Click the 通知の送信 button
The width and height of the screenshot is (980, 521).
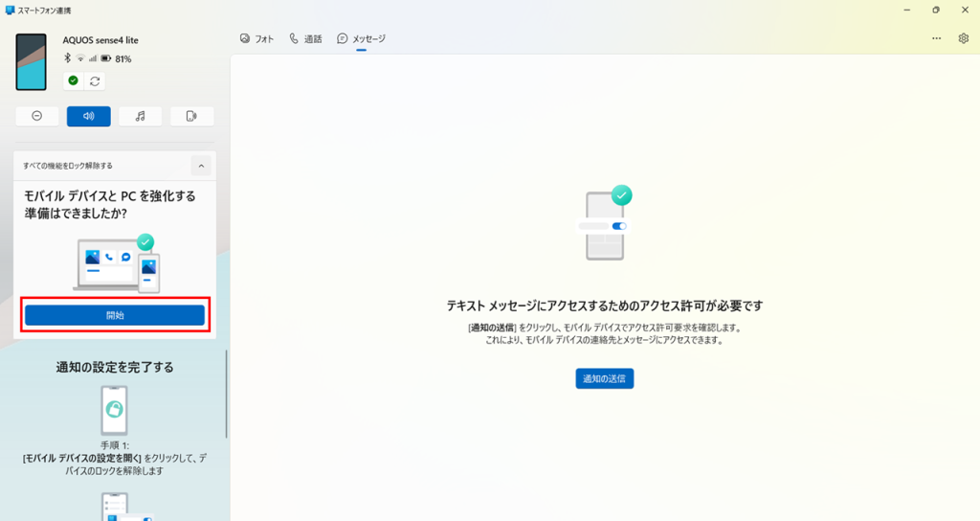[x=605, y=378]
